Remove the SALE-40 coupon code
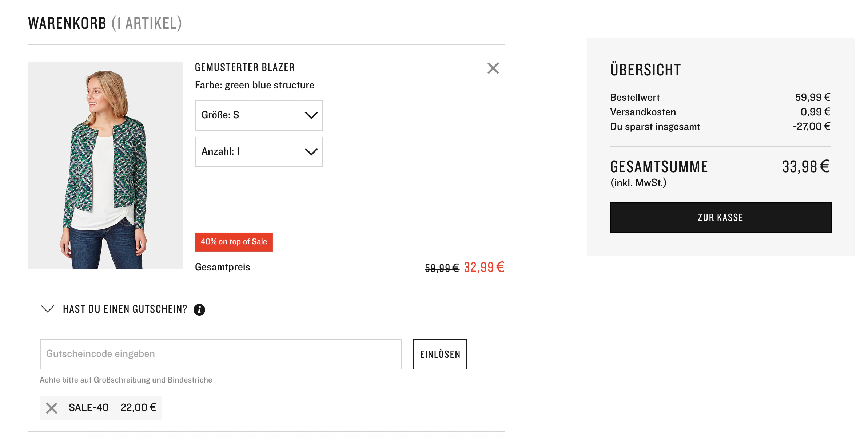This screenshot has height=439, width=868. [52, 408]
